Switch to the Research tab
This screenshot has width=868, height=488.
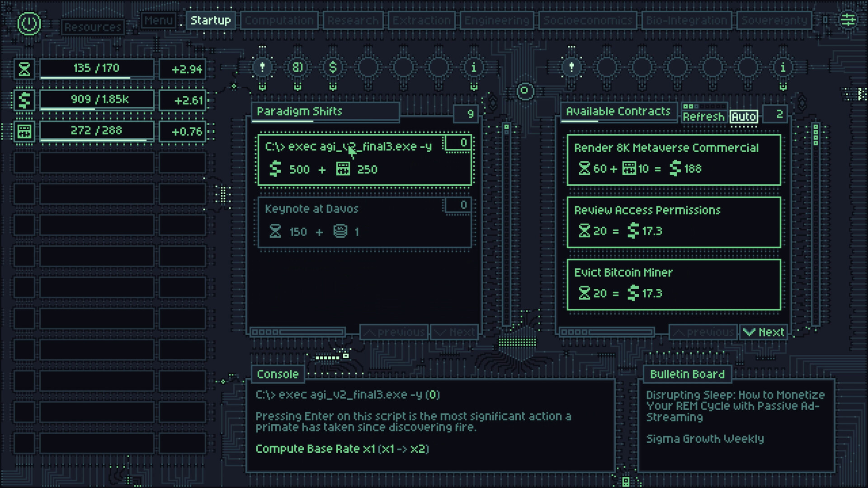pos(353,20)
